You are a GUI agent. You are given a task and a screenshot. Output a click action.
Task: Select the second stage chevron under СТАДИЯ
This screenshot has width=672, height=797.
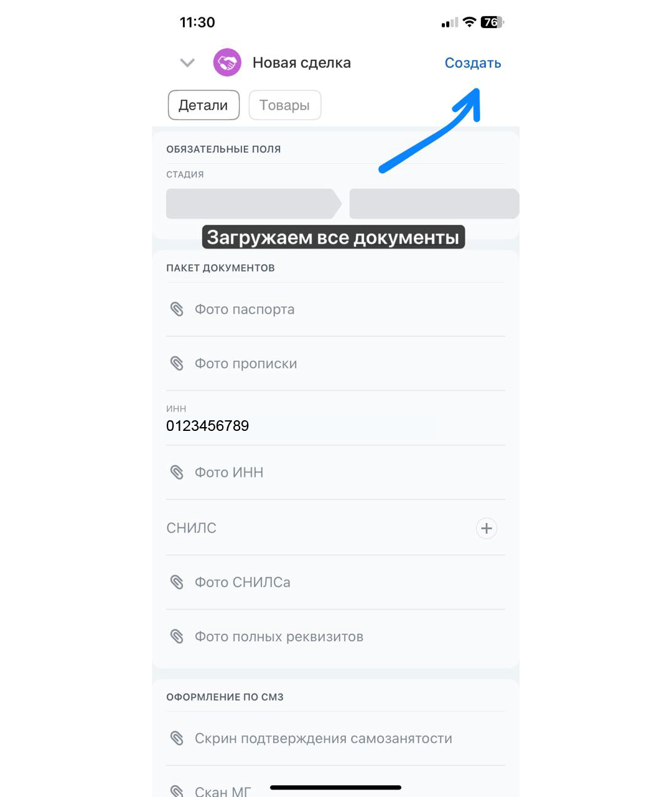click(x=434, y=203)
